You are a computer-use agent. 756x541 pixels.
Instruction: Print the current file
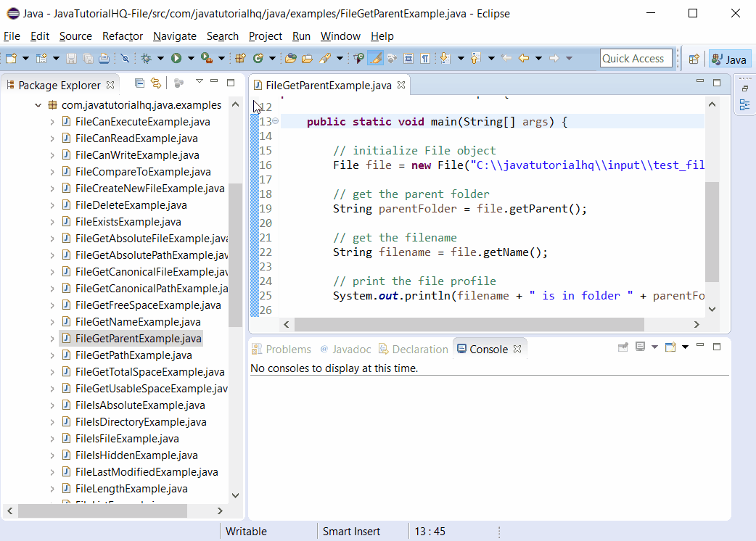pos(104,58)
